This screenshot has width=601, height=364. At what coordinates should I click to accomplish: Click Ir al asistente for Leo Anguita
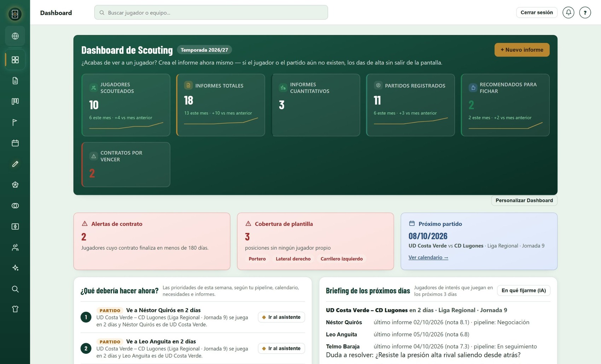pos(281,348)
